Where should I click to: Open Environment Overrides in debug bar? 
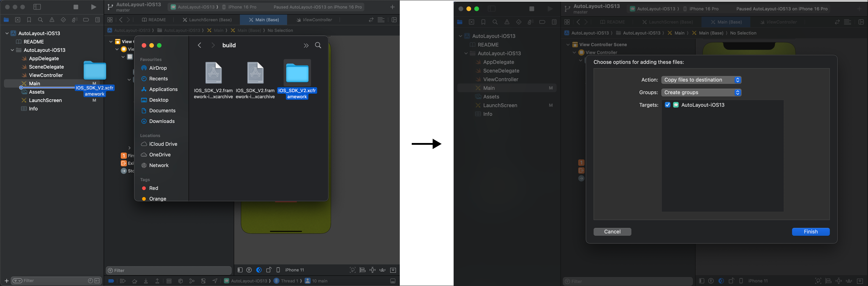pyautogui.click(x=203, y=281)
